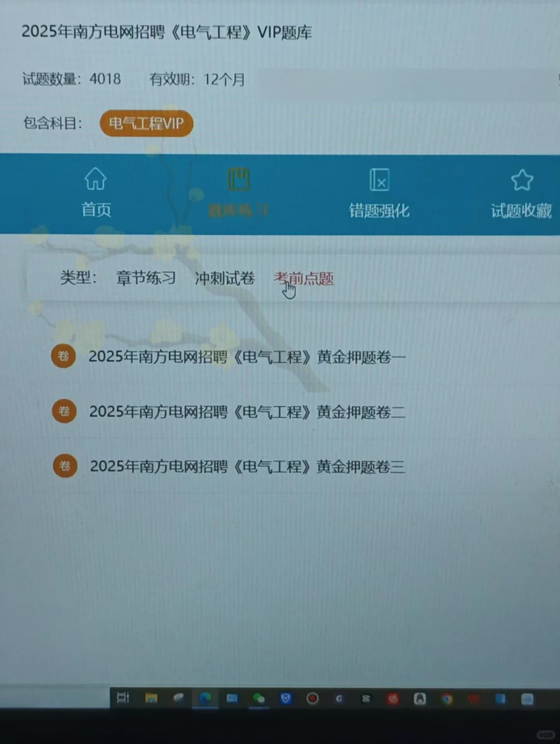Image resolution: width=560 pixels, height=744 pixels.
Task: Open the 错题强化 notebook icon
Action: pyautogui.click(x=380, y=180)
